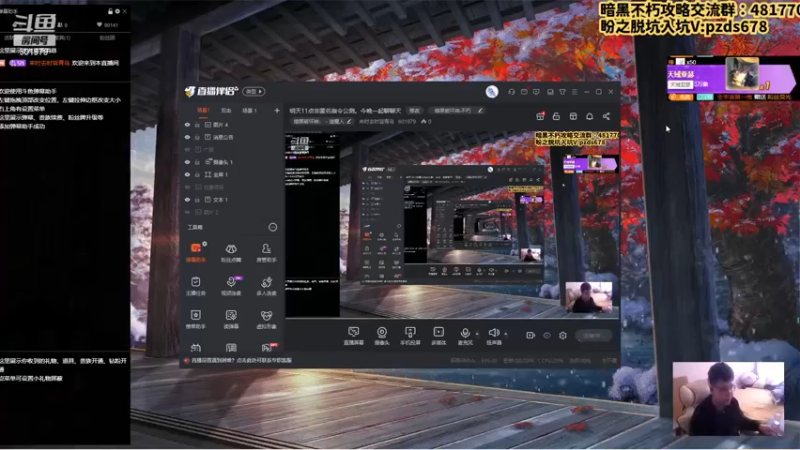Viewport: 800px width, 450px height.
Task: Select the 全屏 1 layer row
Action: (x=233, y=174)
